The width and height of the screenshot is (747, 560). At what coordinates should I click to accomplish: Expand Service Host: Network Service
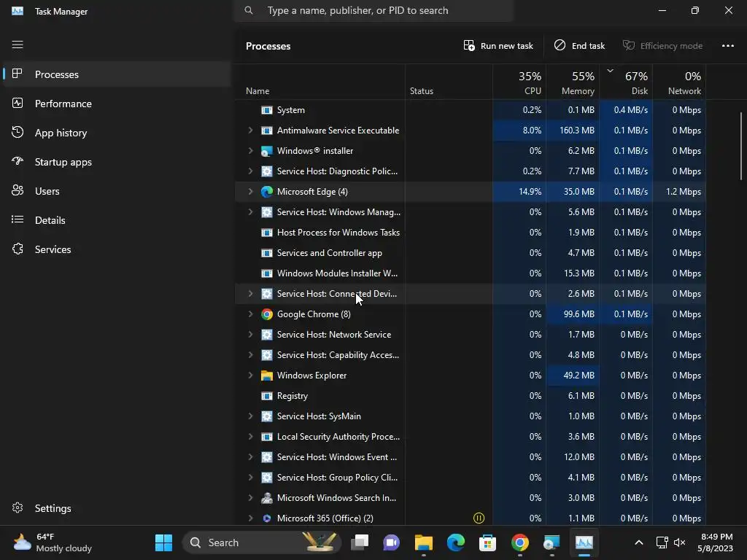(250, 334)
